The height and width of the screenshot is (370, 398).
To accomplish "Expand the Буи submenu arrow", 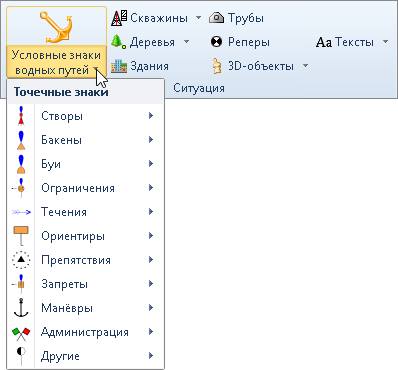I will (151, 164).
